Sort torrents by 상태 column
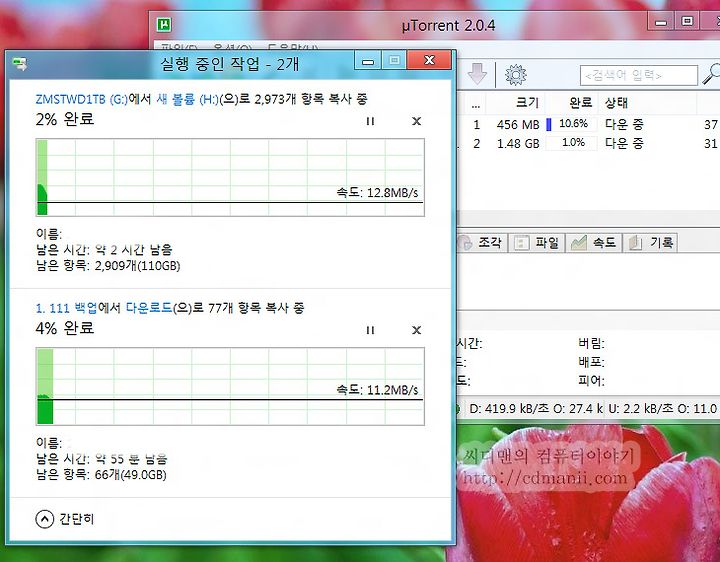Image resolution: width=720 pixels, height=562 pixels. click(x=616, y=102)
